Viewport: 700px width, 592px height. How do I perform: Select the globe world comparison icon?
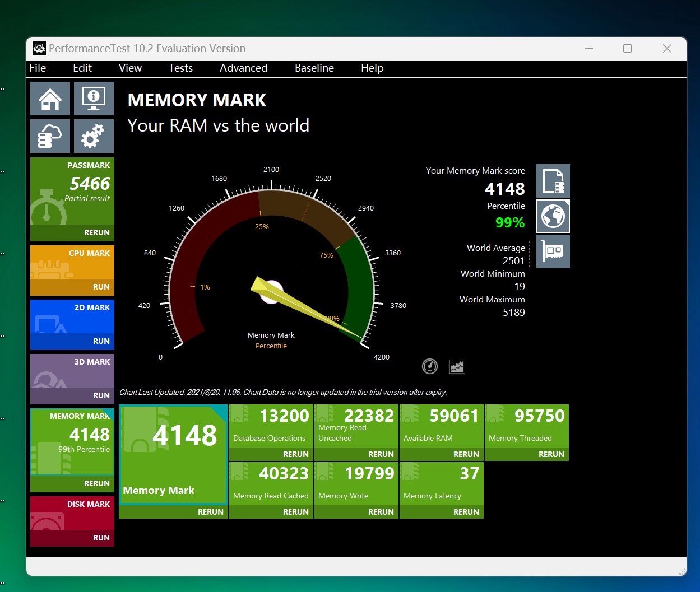tap(553, 216)
